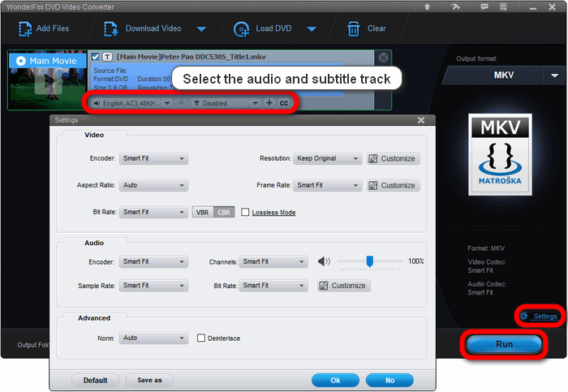Remove the Peter Pan file with X icon
The width and height of the screenshot is (568, 392).
383,57
